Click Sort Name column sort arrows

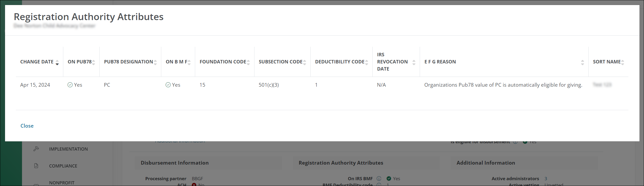[623, 62]
